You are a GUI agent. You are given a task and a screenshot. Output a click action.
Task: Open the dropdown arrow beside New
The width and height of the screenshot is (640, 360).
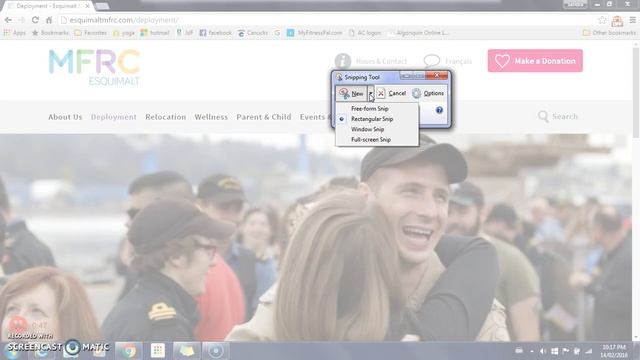pos(371,93)
